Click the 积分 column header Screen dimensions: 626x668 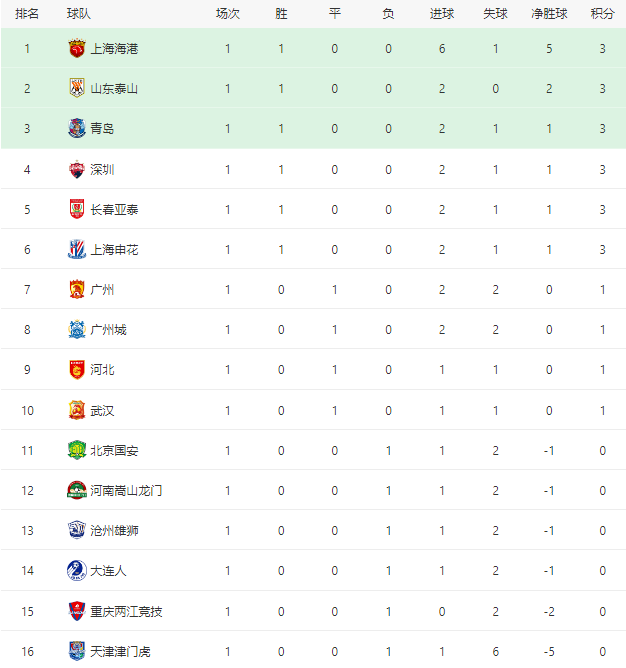pyautogui.click(x=602, y=14)
